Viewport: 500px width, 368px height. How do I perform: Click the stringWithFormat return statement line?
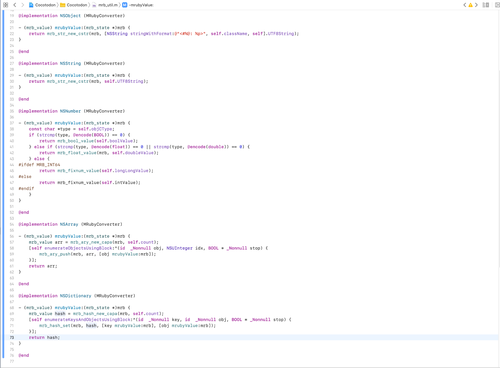[164, 34]
